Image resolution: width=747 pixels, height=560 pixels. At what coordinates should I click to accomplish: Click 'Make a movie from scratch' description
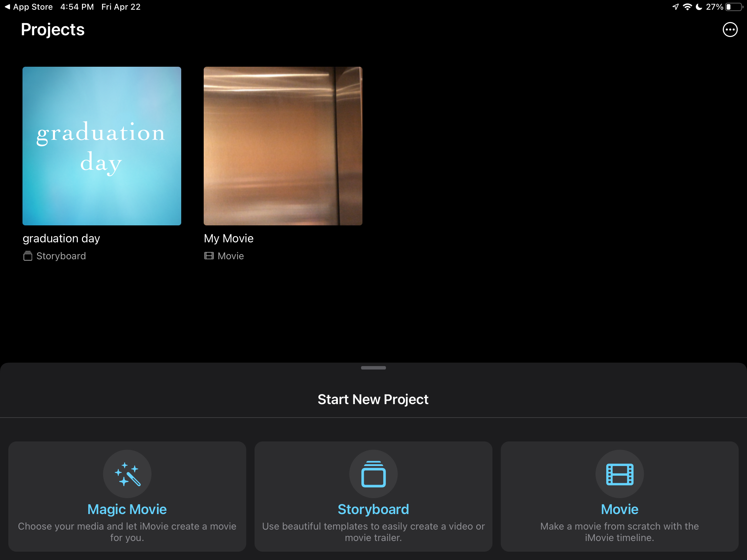[x=619, y=532]
